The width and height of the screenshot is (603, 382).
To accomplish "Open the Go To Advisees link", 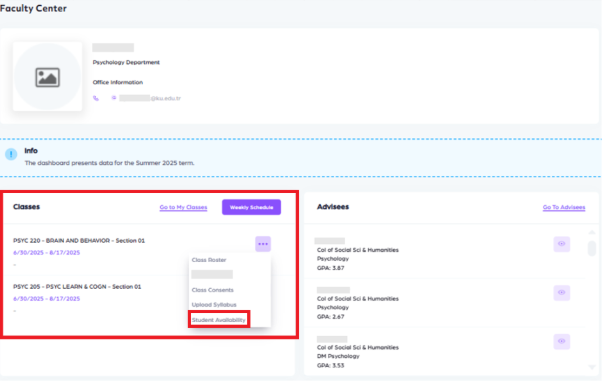I will point(564,207).
